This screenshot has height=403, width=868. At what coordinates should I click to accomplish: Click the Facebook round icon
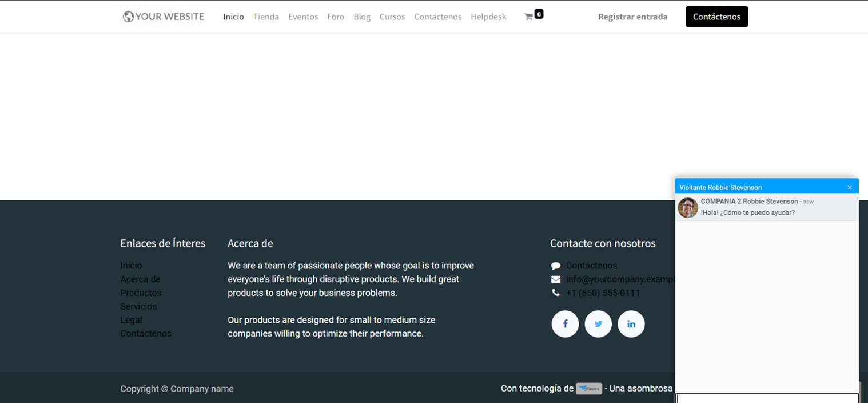click(565, 324)
